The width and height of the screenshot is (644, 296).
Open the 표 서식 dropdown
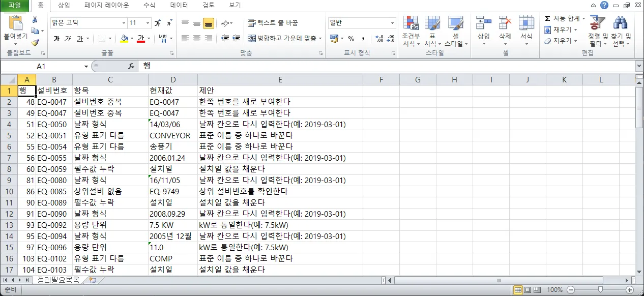[432, 32]
